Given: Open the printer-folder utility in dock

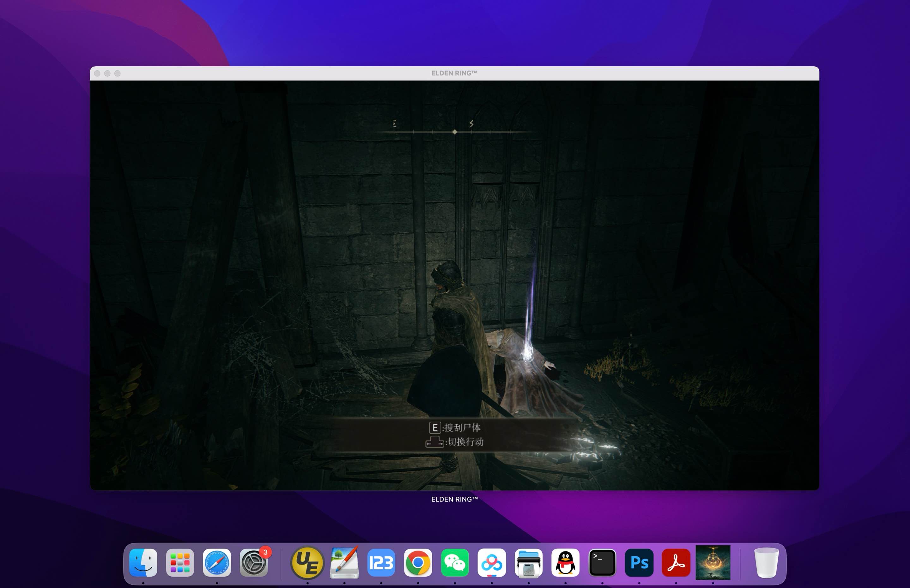Looking at the screenshot, I should click(528, 562).
